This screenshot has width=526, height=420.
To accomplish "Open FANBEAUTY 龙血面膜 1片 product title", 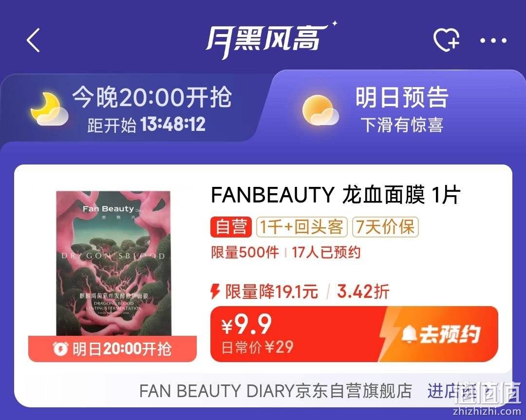I will click(x=336, y=194).
